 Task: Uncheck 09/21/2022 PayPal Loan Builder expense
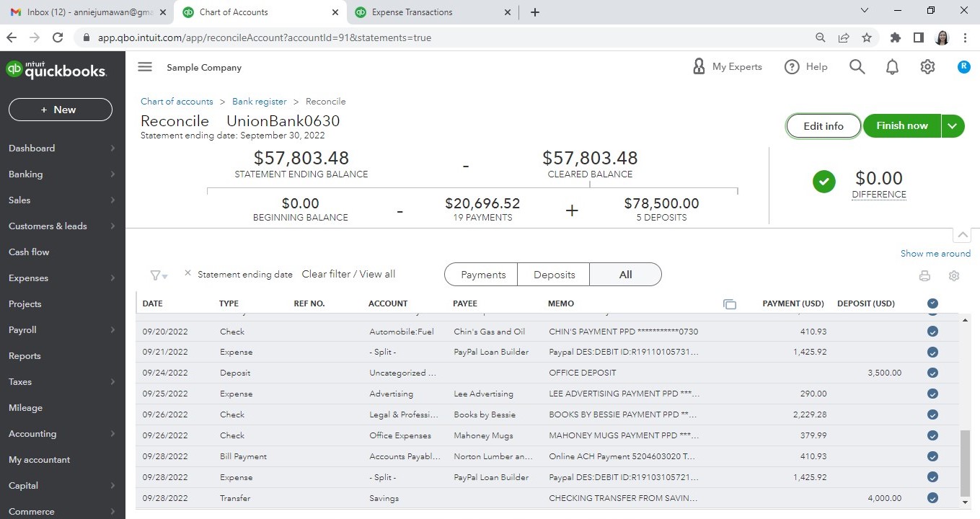932,352
